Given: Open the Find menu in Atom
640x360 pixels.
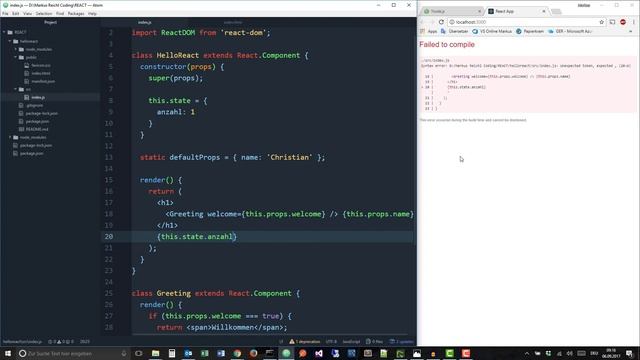Looking at the screenshot, I should tap(60, 13).
